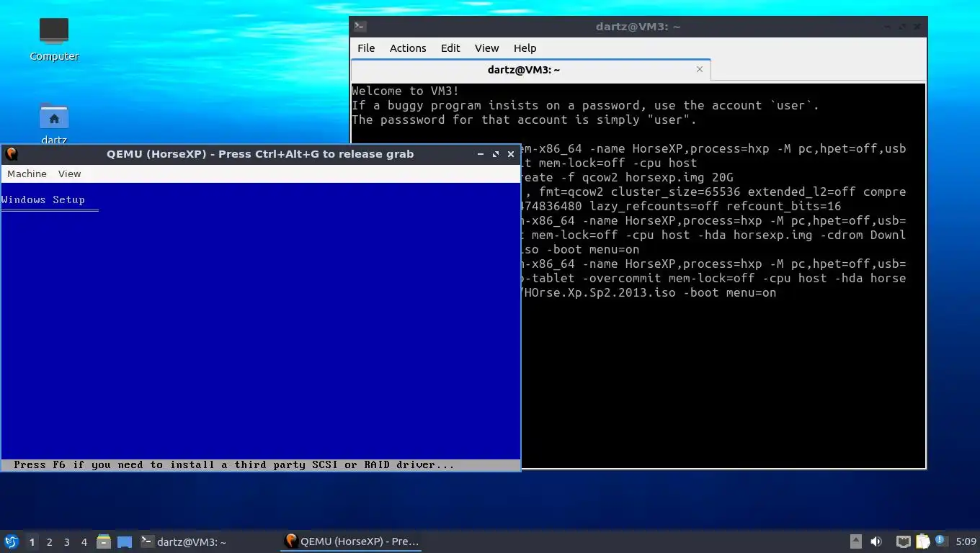Image resolution: width=980 pixels, height=553 pixels.
Task: Select QEMU (HorseXP) taskbar entry
Action: point(352,541)
